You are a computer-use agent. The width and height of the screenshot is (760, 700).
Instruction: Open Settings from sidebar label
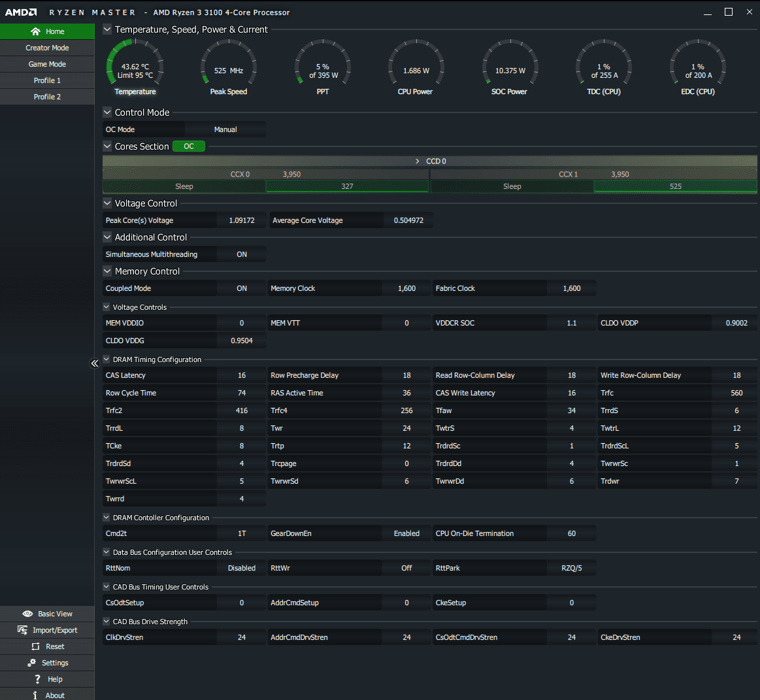[x=55, y=663]
